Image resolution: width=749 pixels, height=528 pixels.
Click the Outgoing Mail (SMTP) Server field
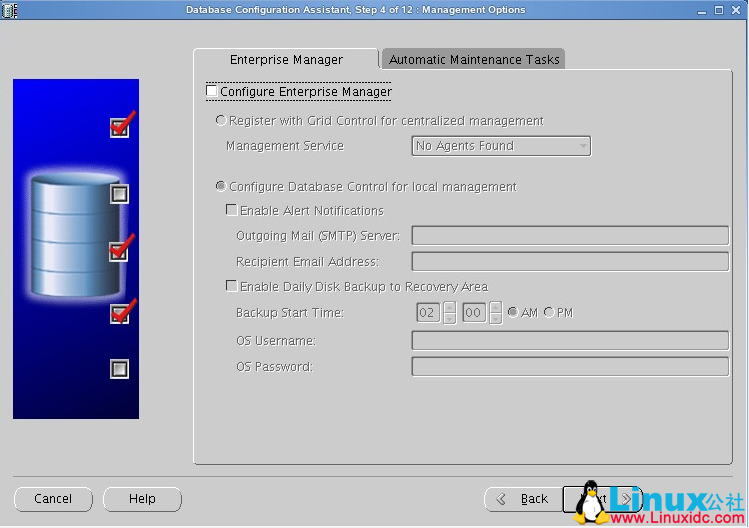(x=570, y=236)
